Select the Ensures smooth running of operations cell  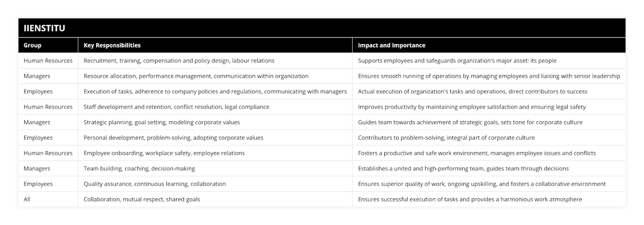(489, 76)
